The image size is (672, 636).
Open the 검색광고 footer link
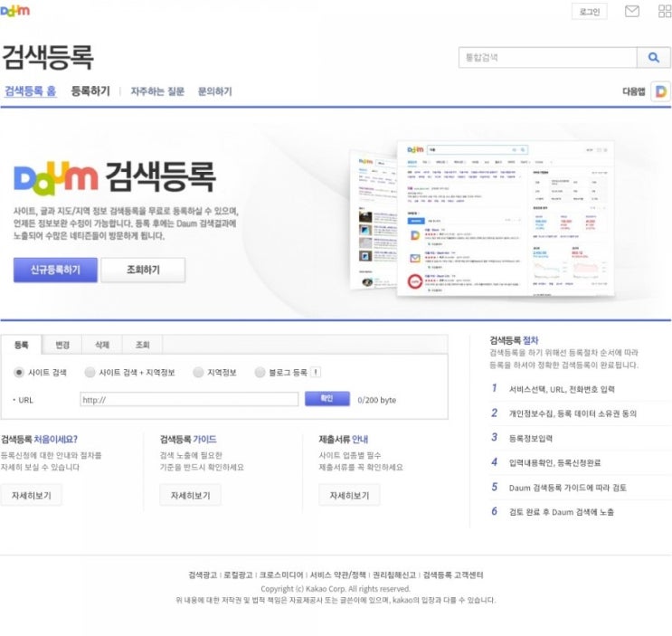click(203, 575)
